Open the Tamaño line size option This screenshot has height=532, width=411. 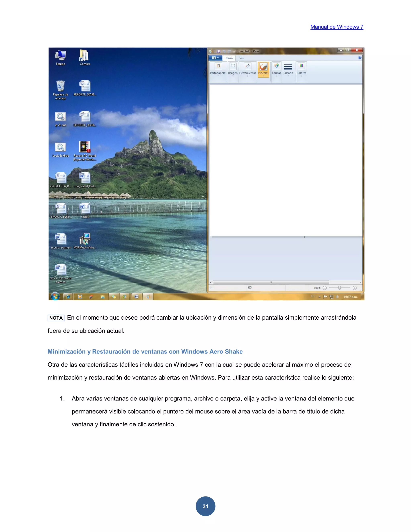click(x=288, y=70)
